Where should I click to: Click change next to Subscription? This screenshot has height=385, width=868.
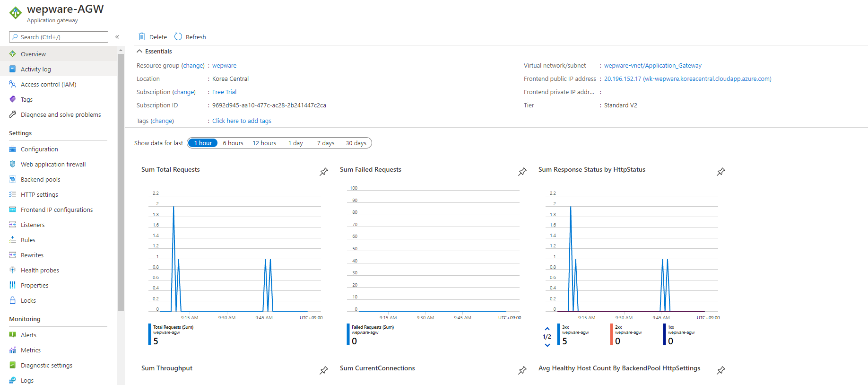pos(184,92)
